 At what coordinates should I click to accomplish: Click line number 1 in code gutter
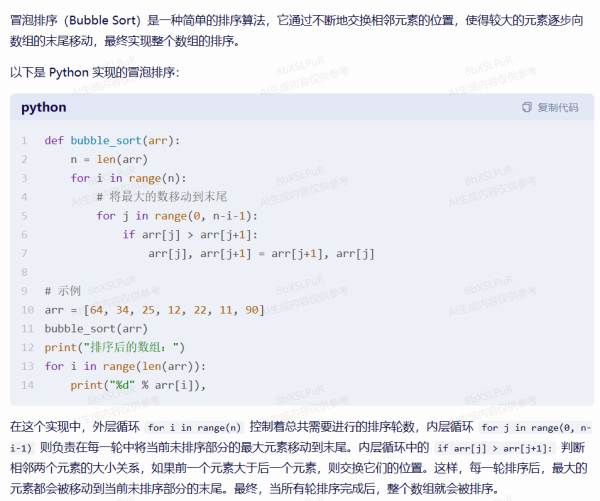(23, 141)
